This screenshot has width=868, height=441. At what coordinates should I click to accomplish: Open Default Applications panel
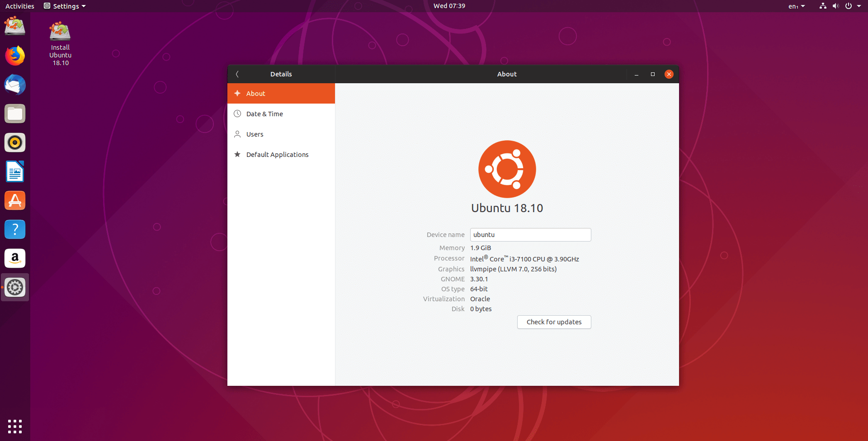[x=281, y=155]
